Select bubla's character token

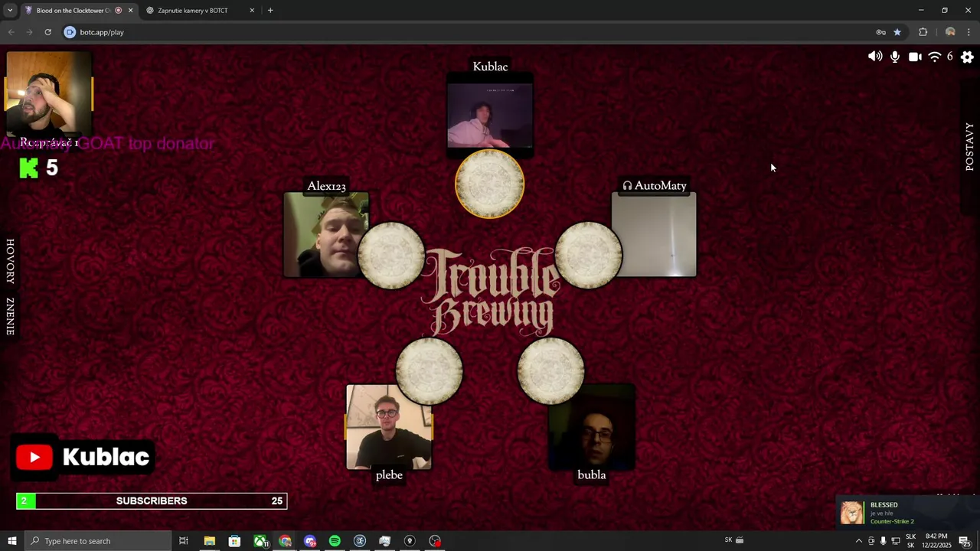tap(551, 371)
